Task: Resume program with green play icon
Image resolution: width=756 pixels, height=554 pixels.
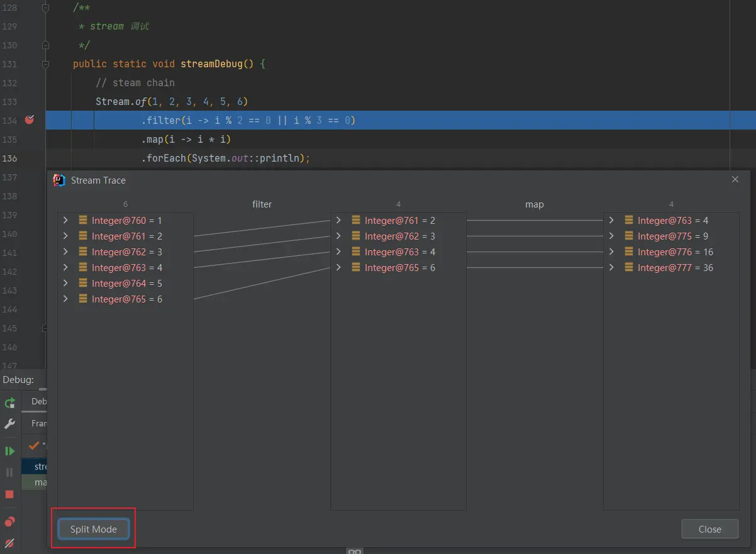Action: [x=9, y=451]
